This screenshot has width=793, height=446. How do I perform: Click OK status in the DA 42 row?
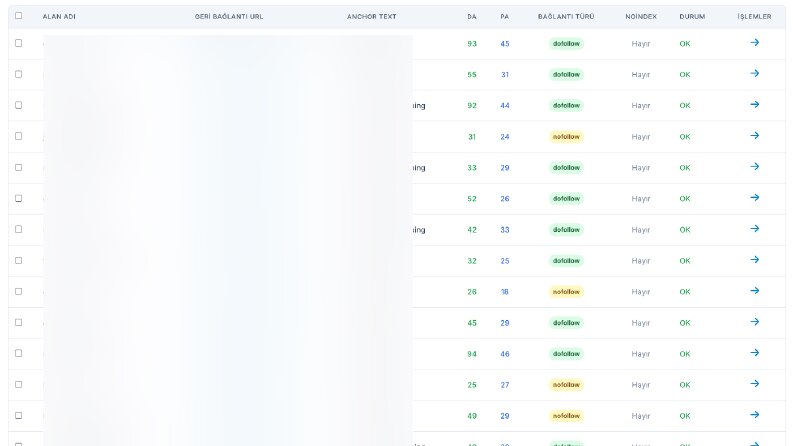pos(685,230)
